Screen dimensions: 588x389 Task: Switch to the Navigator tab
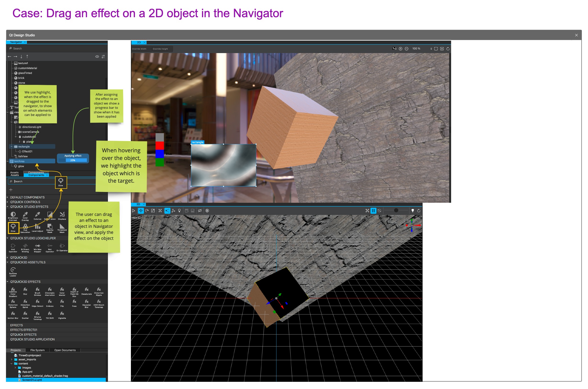(x=16, y=42)
